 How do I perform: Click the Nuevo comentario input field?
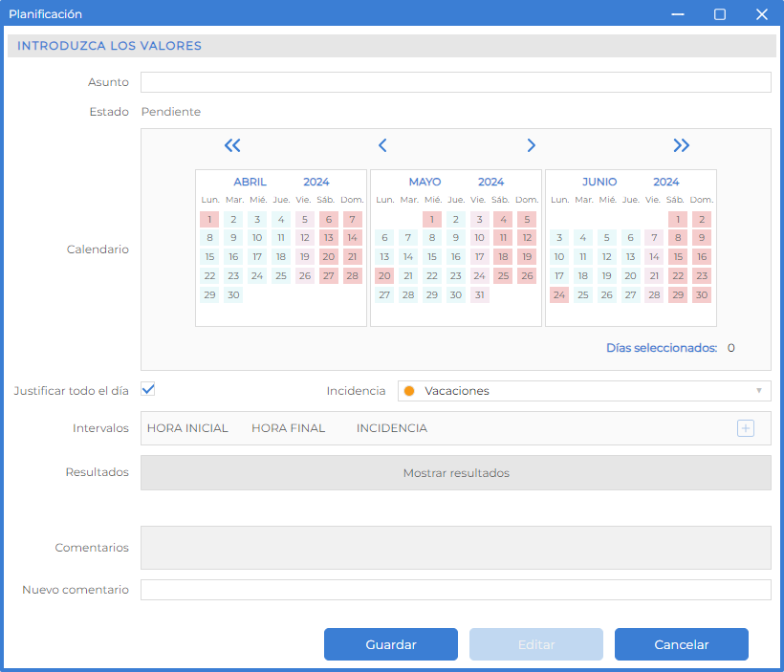click(455, 590)
